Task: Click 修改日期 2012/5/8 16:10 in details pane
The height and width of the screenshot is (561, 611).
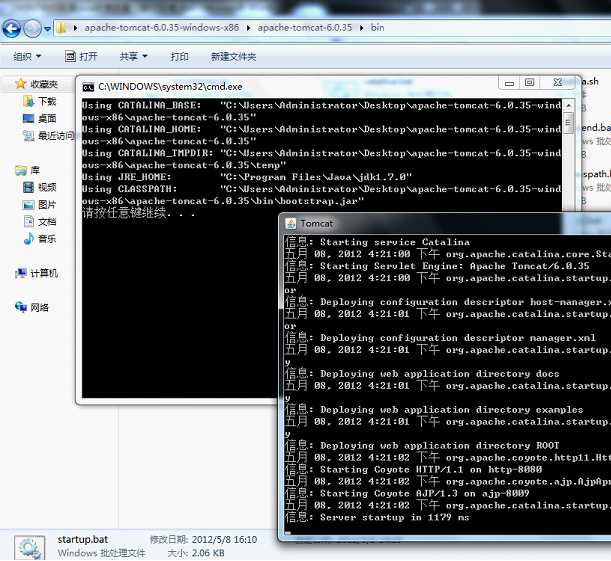Action: [x=203, y=540]
